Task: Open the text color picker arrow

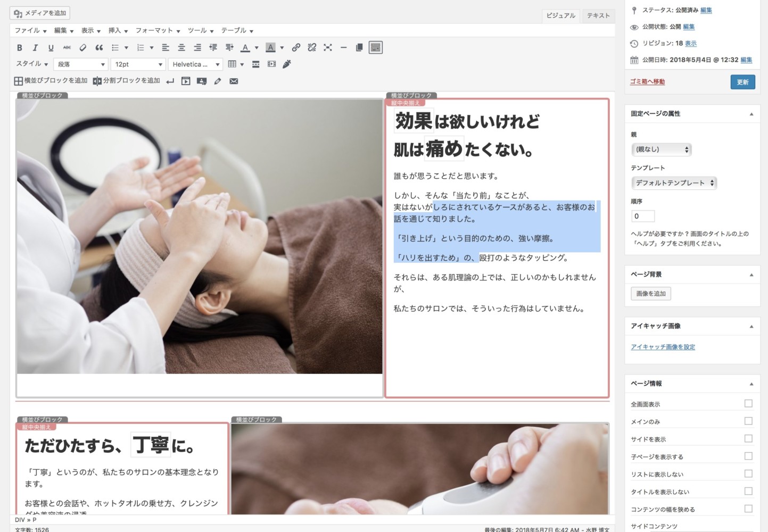Action: pyautogui.click(x=257, y=48)
